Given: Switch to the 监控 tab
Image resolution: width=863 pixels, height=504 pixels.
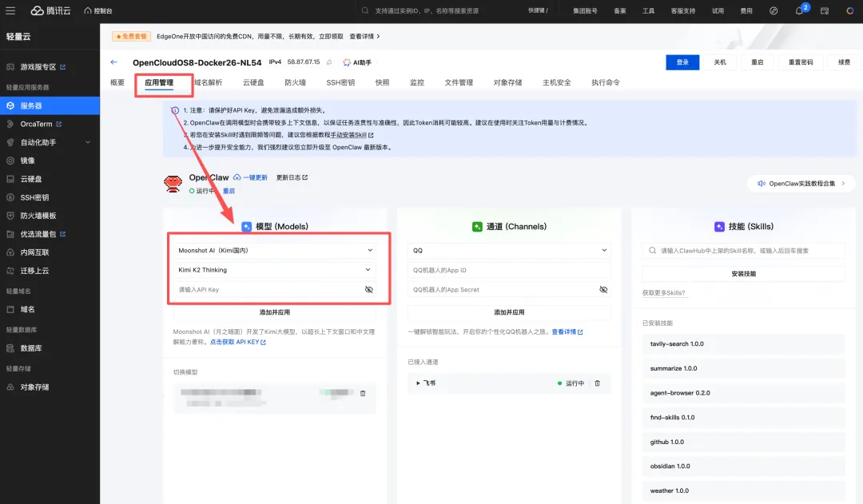Looking at the screenshot, I should coord(416,82).
